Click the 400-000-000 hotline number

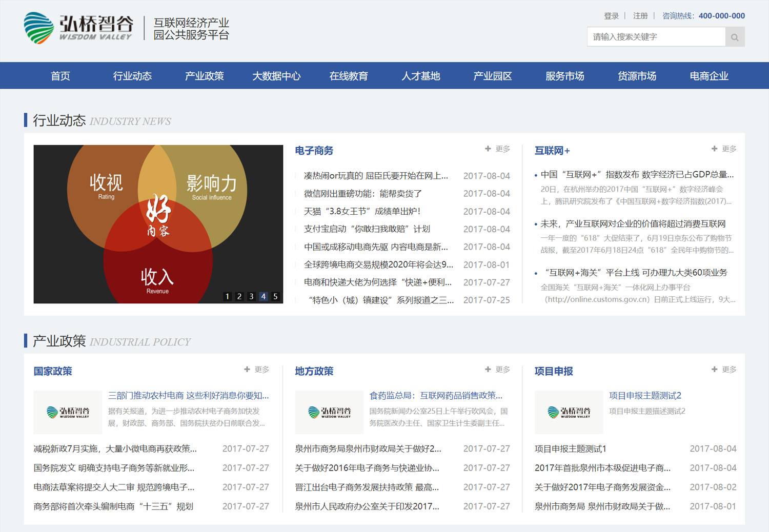[x=722, y=16]
